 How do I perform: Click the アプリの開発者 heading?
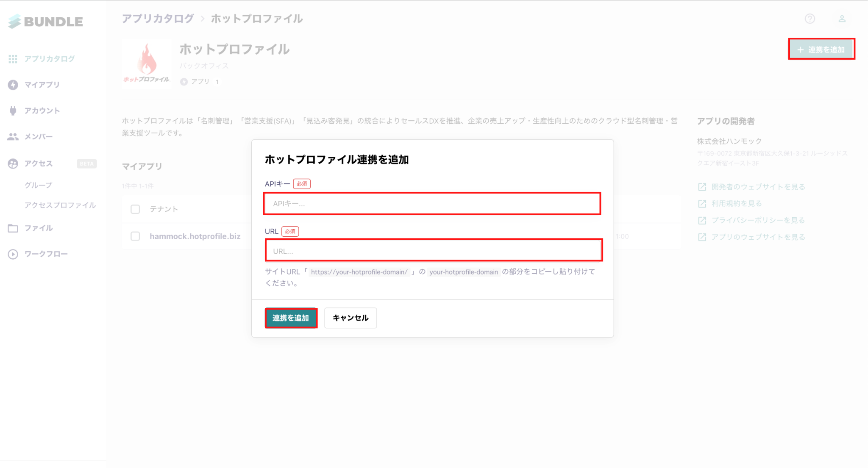click(x=726, y=121)
